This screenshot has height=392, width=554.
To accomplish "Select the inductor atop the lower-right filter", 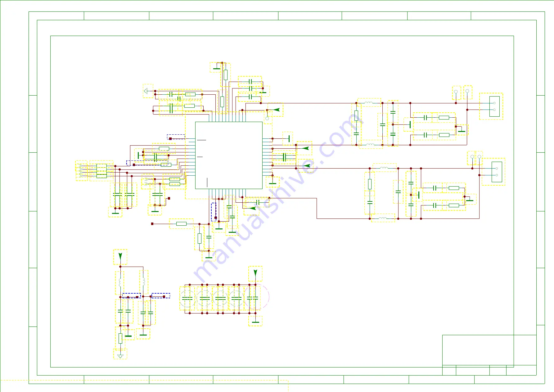I will pos(384,168).
